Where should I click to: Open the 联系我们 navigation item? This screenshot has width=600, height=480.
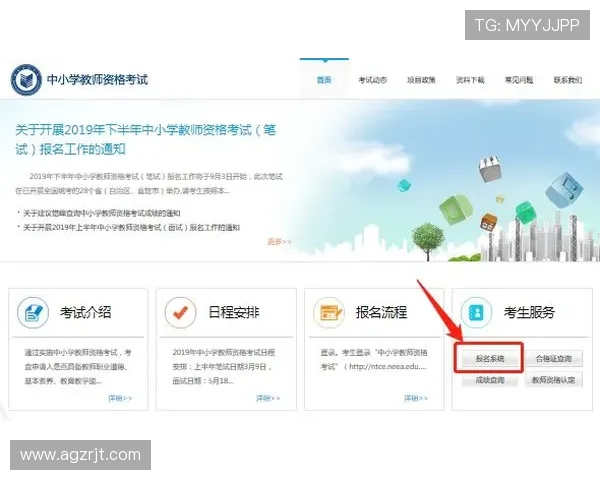pos(568,80)
